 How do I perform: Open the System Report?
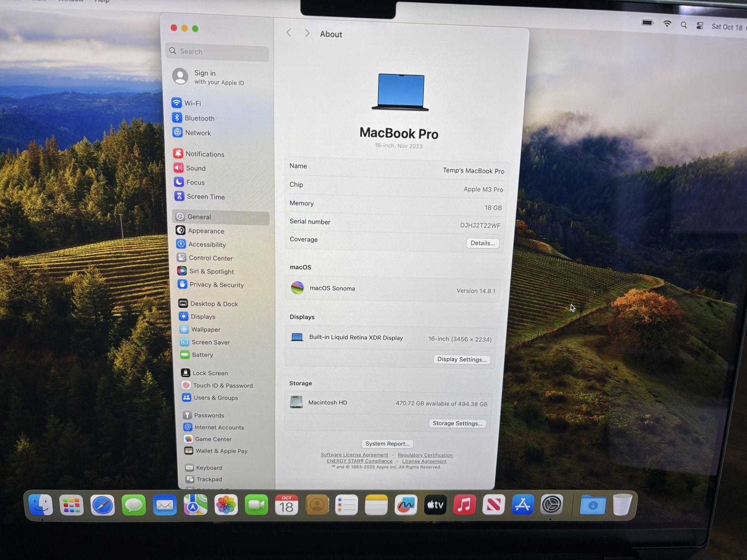387,444
